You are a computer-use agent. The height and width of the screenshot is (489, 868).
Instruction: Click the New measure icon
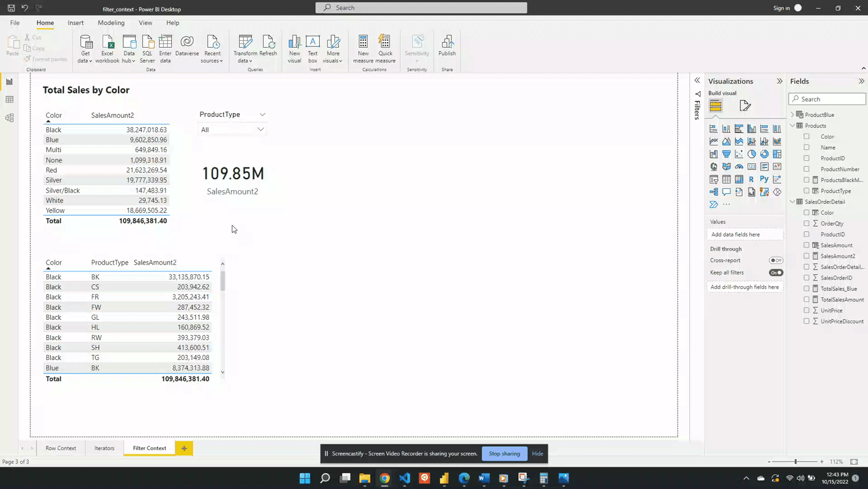tap(363, 43)
